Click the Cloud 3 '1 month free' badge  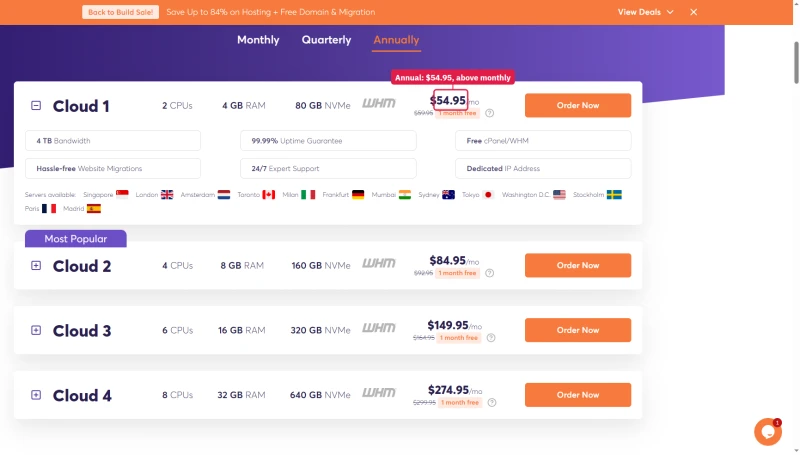(x=459, y=338)
